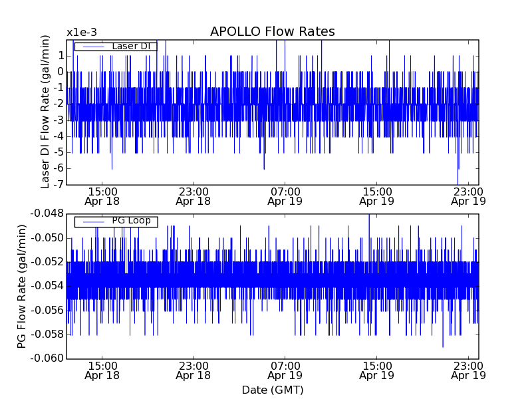This screenshot has height=399, width=532.
Task: Click "23:00 Apr 19" under the PG Loop plot
Action: click(468, 371)
